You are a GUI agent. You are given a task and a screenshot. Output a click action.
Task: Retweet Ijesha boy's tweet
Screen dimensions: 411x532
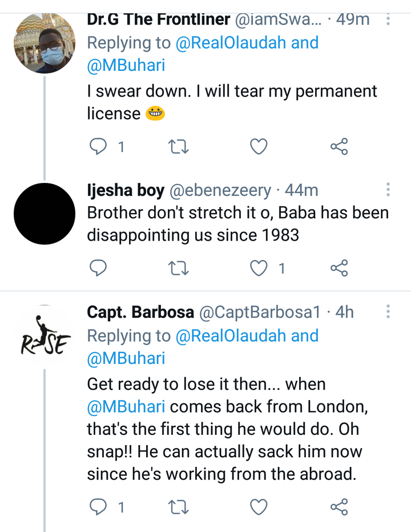(x=179, y=268)
